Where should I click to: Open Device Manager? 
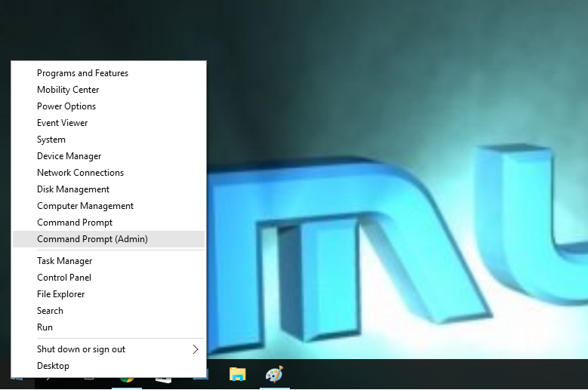[69, 156]
